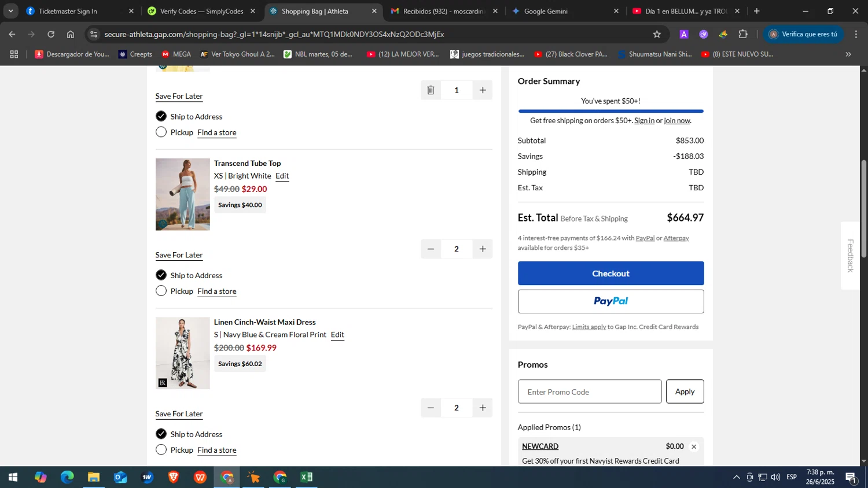Click the blue Checkout button
This screenshot has height=488, width=868.
[x=610, y=273]
